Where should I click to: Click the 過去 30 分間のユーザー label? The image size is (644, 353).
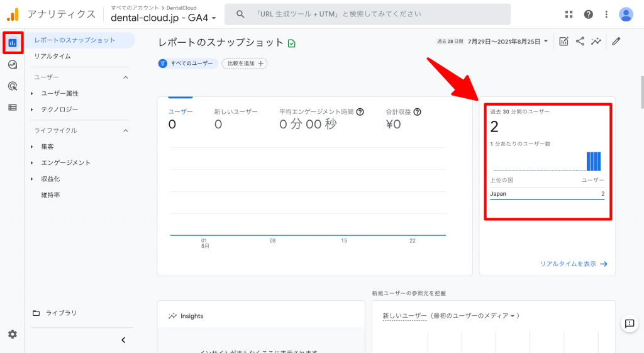pyautogui.click(x=519, y=112)
